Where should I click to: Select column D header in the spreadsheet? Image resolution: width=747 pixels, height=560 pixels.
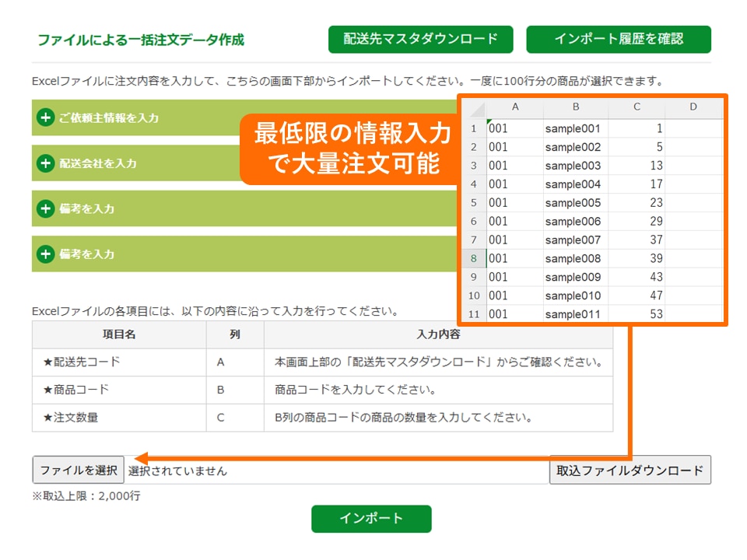click(x=693, y=107)
